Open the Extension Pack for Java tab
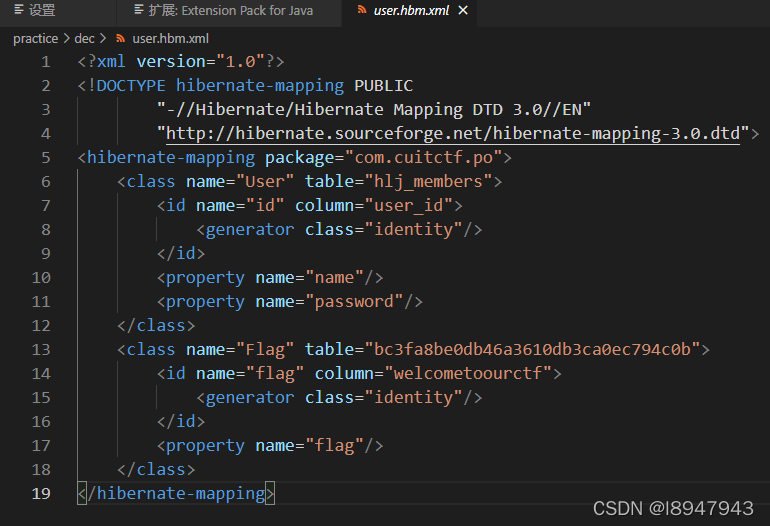Image resolution: width=770 pixels, height=526 pixels. pos(229,10)
